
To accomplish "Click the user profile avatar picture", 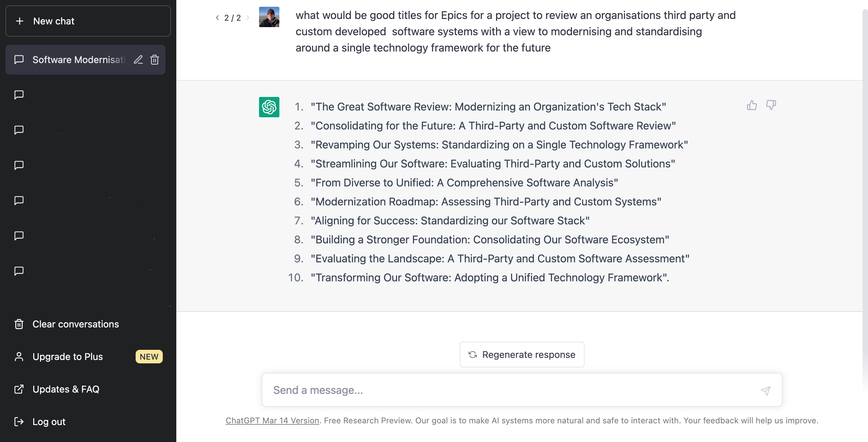I will [269, 16].
